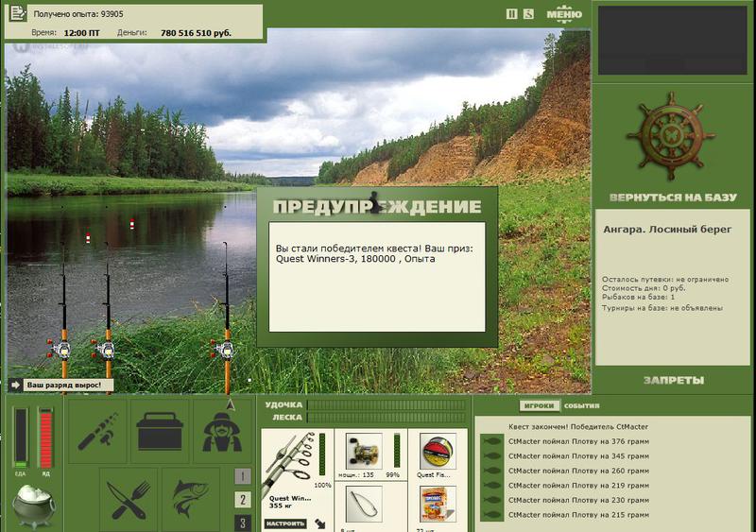Screen dimensions: 756x532
Task: Click the ПРЕДУПРЕЖДЕНИЕ dialog title
Action: pyautogui.click(x=377, y=206)
